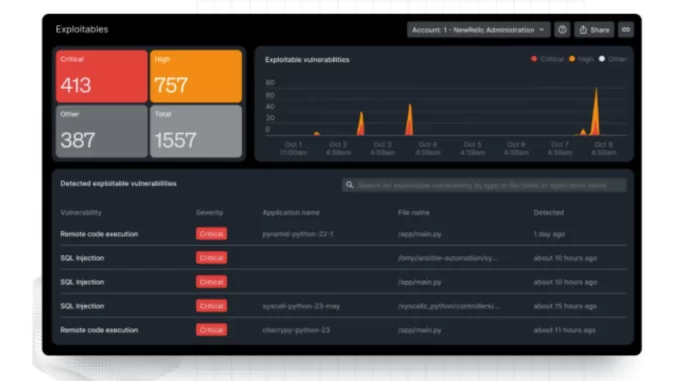Click the cherrypy-python-23 application name
678x381 pixels.
(x=296, y=330)
